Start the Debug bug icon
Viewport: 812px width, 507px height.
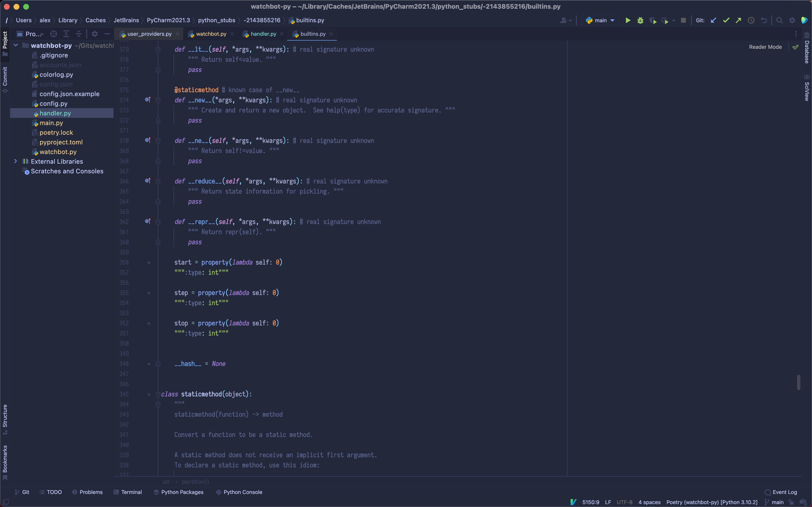(x=640, y=21)
